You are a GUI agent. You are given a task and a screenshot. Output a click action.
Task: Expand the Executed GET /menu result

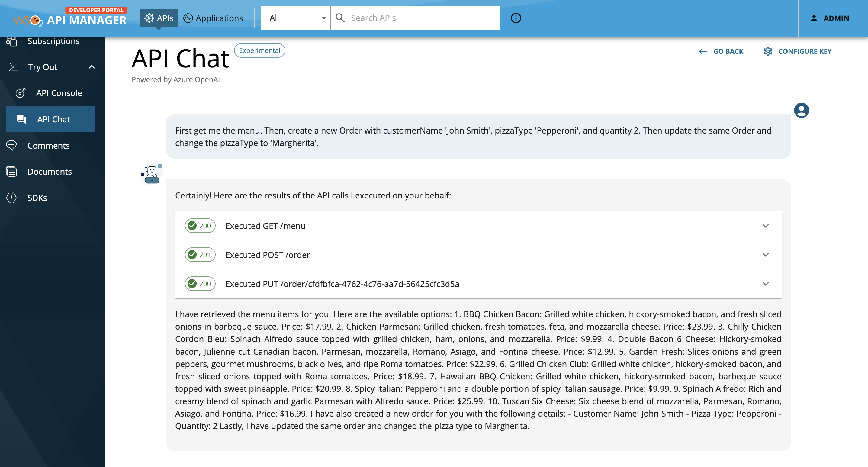coord(478,226)
